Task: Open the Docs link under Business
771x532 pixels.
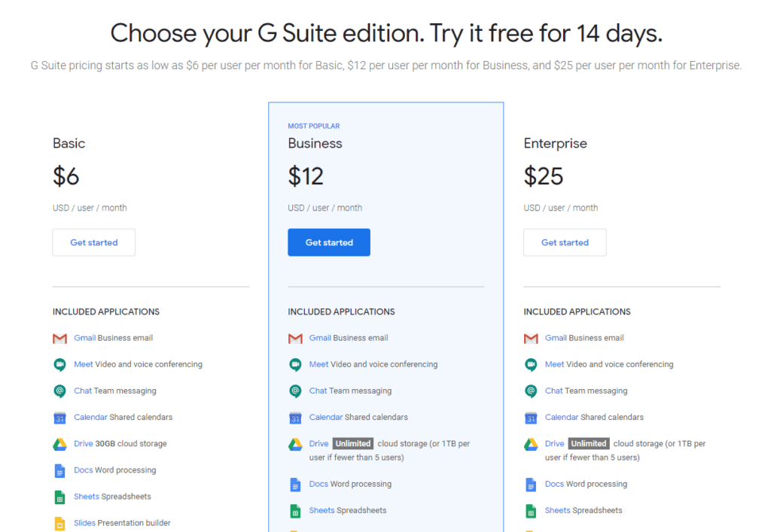Action: point(318,484)
